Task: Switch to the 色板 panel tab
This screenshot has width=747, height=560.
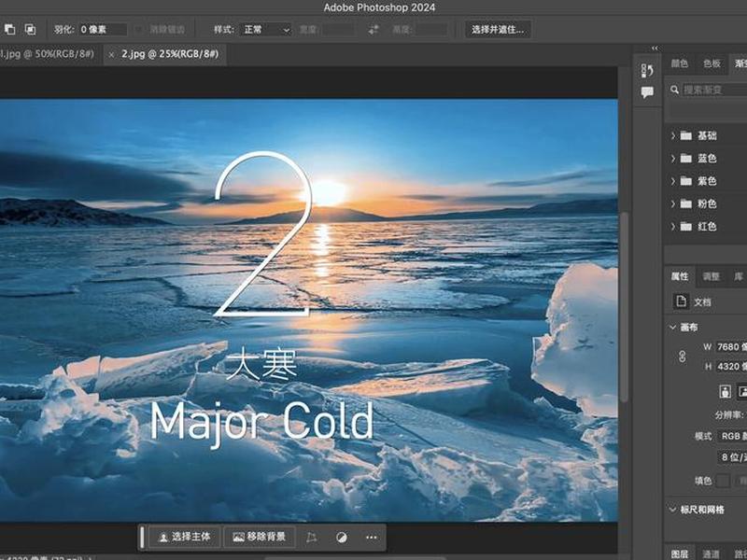Action: (x=712, y=63)
